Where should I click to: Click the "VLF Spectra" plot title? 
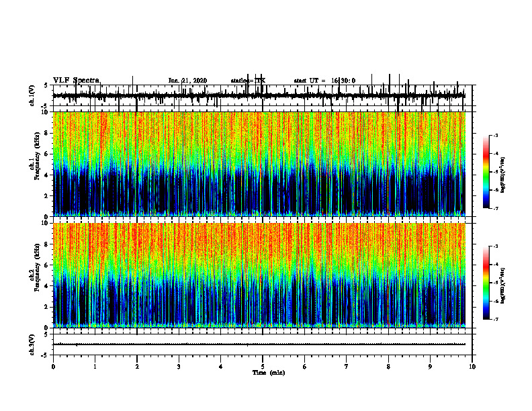tap(76, 81)
